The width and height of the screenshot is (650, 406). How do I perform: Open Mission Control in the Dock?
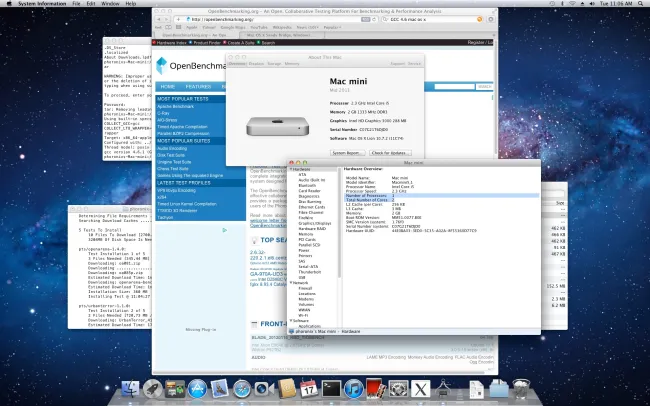(x=175, y=389)
